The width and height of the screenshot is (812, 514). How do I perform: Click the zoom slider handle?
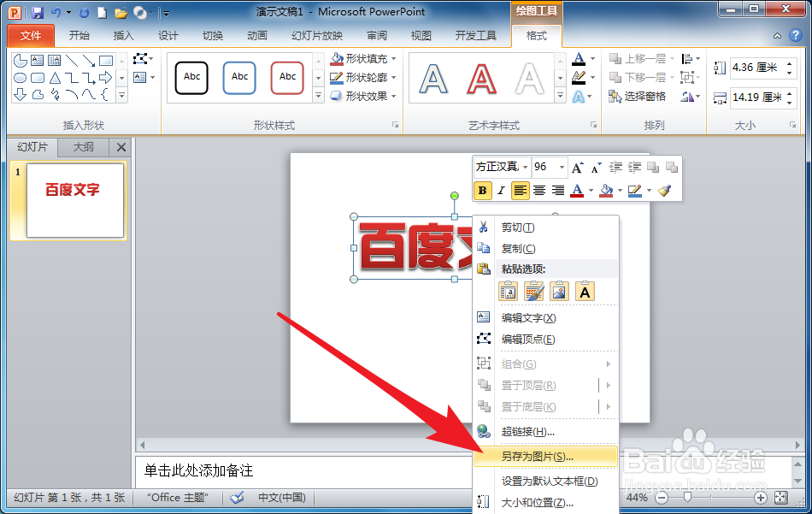click(687, 498)
